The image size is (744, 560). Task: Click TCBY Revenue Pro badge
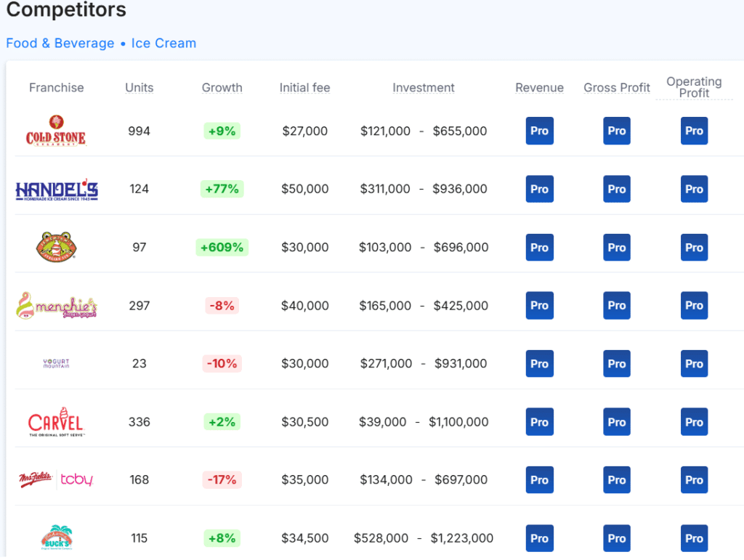click(540, 480)
